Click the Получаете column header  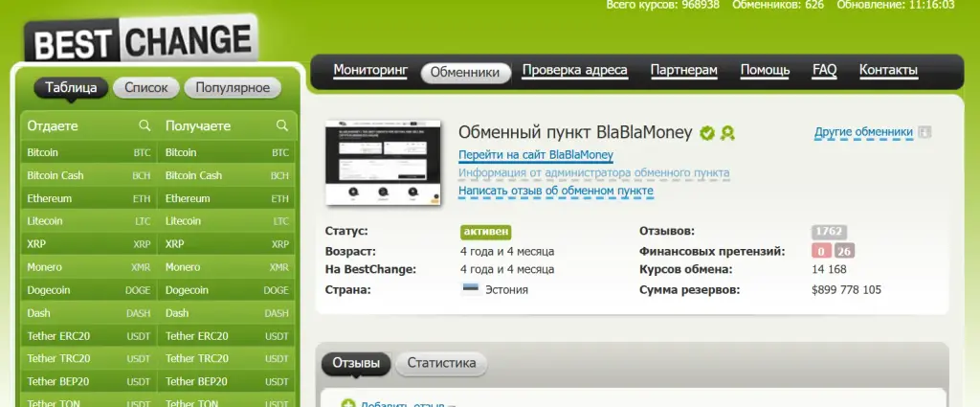198,125
